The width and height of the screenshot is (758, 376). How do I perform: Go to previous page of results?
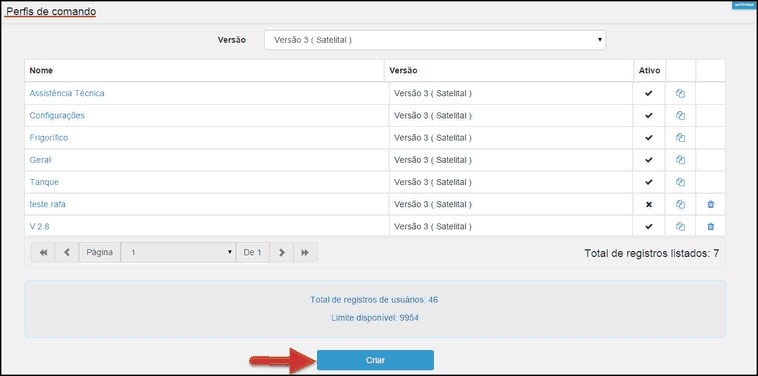[x=67, y=252]
